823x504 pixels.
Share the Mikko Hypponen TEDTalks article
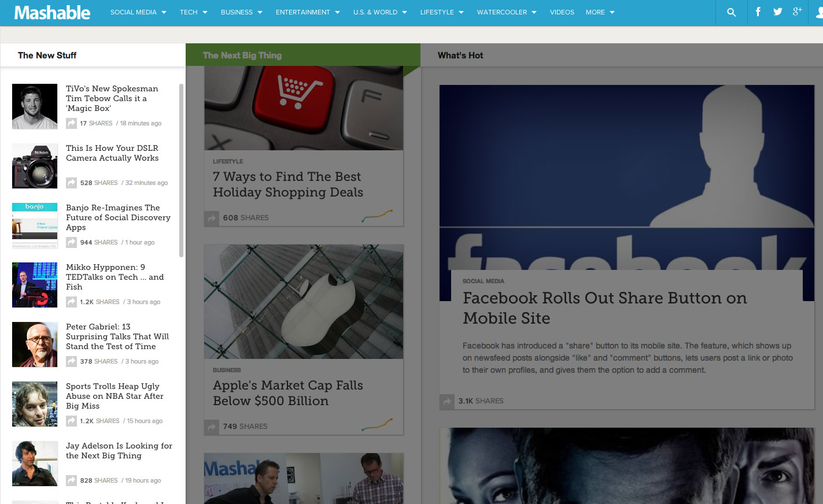pyautogui.click(x=71, y=302)
